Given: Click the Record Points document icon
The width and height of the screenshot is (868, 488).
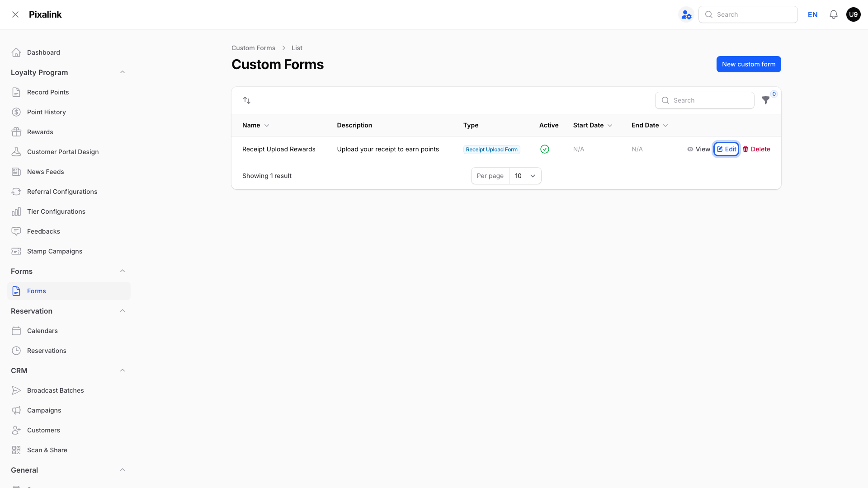Looking at the screenshot, I should [16, 92].
